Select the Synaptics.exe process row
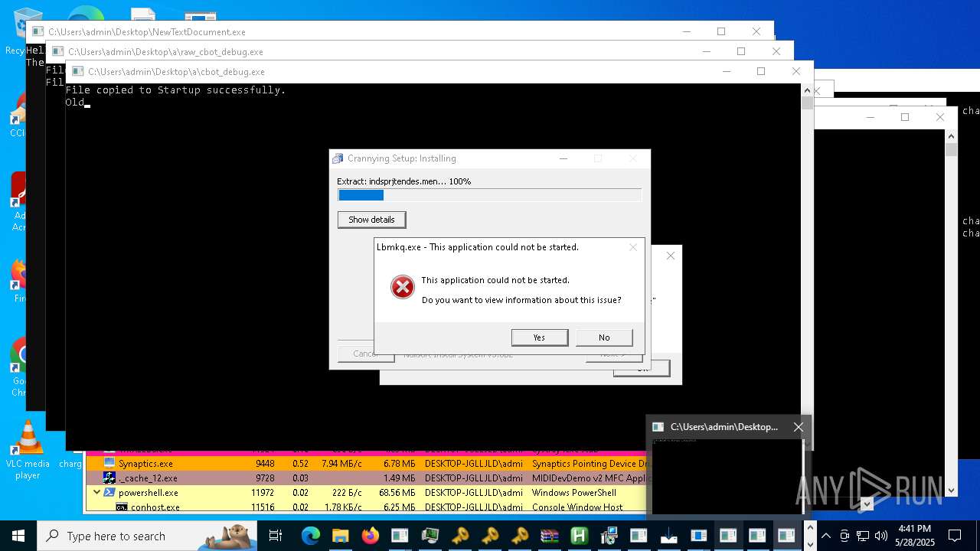This screenshot has height=551, width=980. pos(367,463)
